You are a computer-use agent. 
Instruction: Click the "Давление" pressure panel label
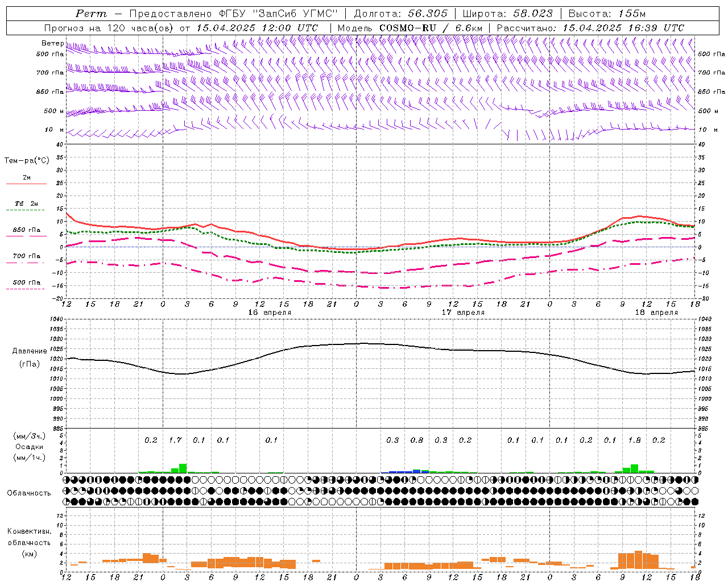29,351
